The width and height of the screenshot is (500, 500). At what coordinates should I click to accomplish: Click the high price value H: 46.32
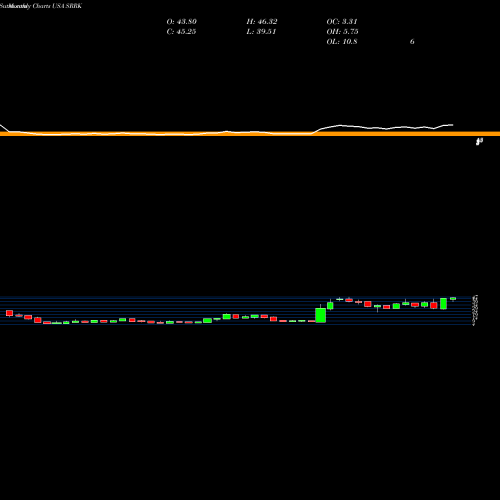pyautogui.click(x=262, y=22)
